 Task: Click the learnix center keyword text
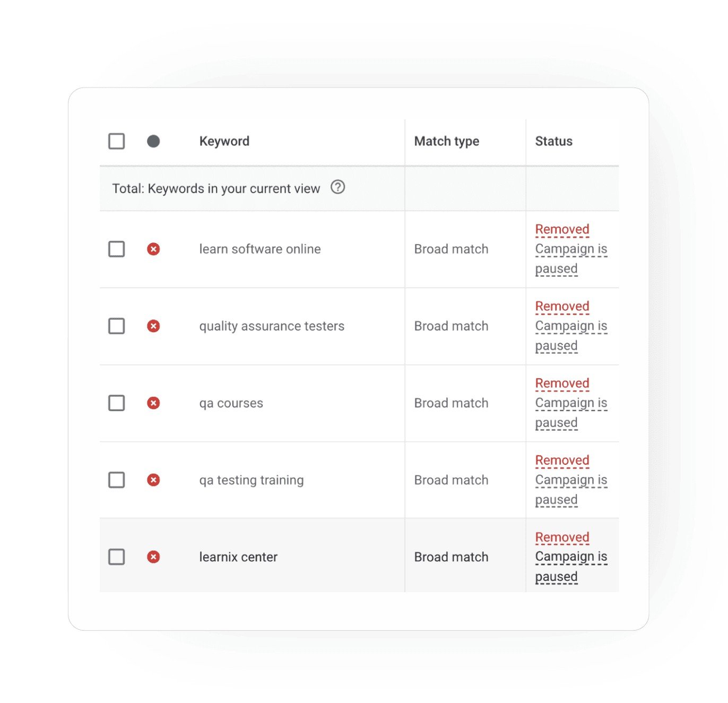238,557
